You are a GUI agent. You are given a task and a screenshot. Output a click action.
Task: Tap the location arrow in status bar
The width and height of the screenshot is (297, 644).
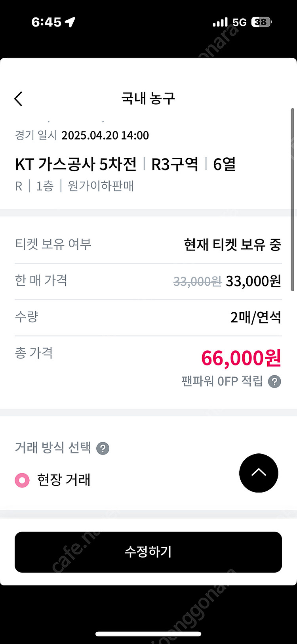70,22
